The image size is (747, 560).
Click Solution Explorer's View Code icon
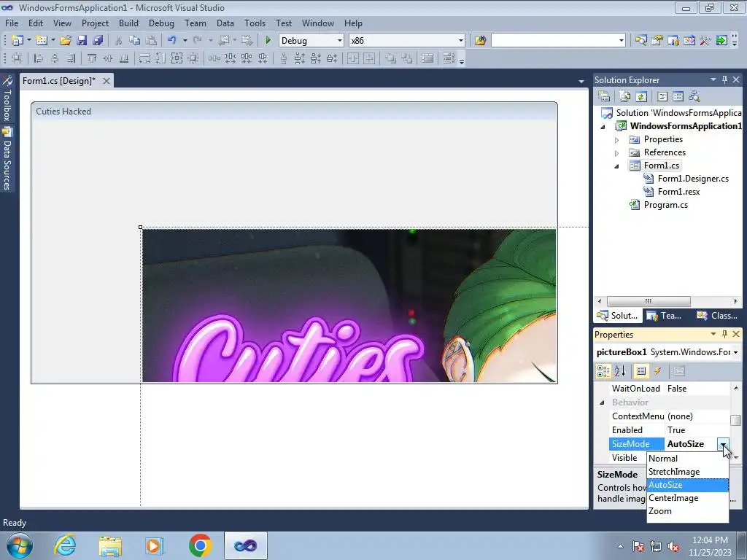662,97
